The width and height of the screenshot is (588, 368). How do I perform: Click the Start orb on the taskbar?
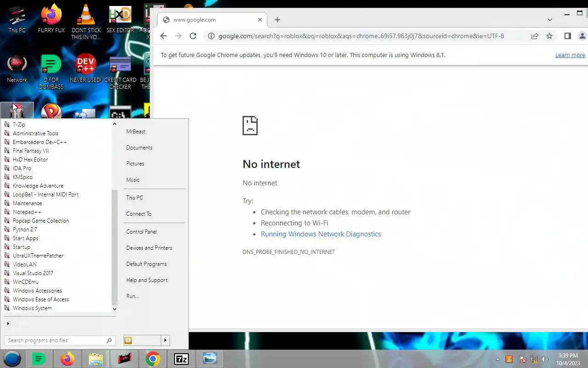click(12, 359)
